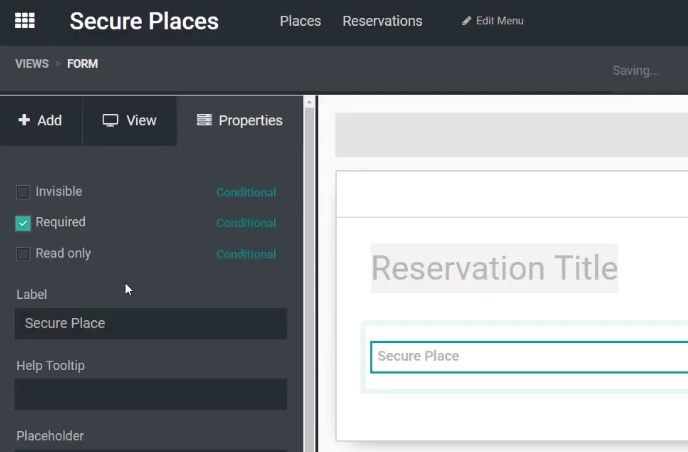The image size is (688, 452).
Task: Open the apps grid menu icon
Action: click(25, 21)
